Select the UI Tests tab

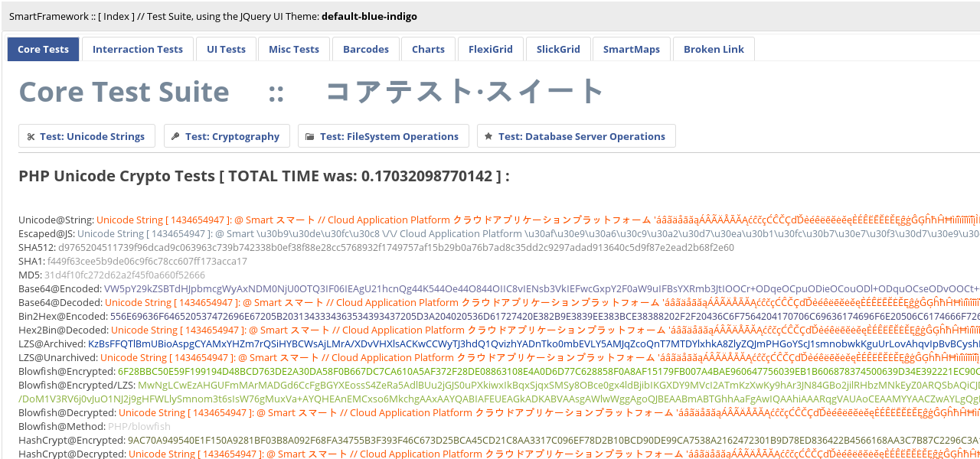click(x=226, y=48)
